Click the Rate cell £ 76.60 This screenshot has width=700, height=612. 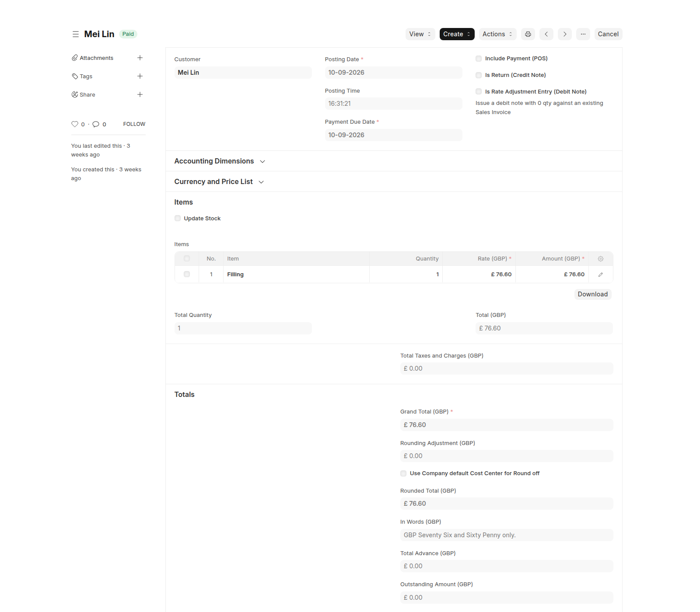479,275
